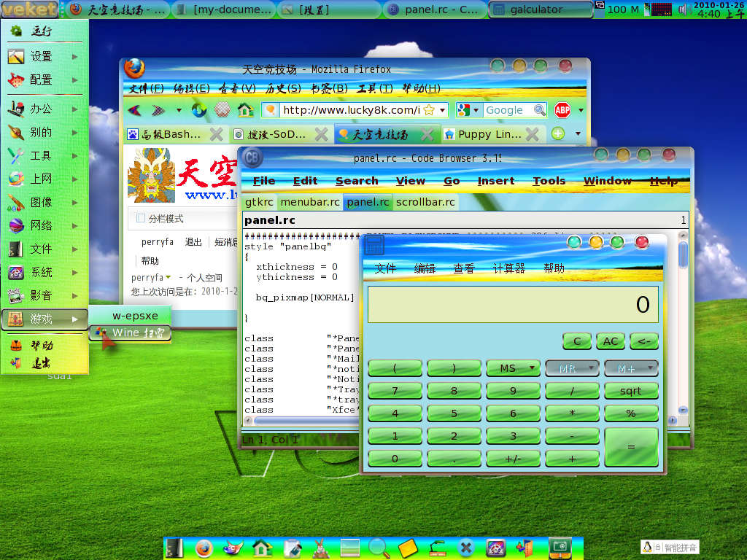
Task: Click the 退出 link on the webpage
Action: (x=193, y=242)
